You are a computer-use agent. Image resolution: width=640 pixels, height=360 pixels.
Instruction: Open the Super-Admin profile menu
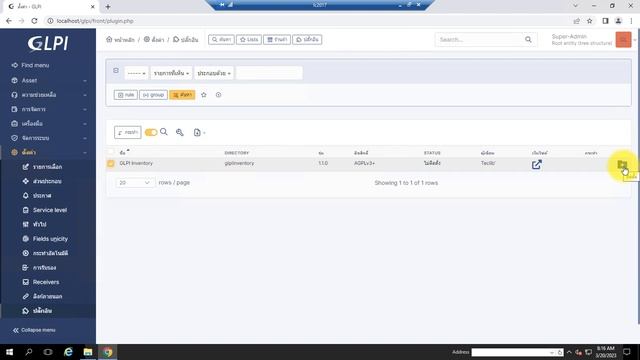(x=582, y=40)
